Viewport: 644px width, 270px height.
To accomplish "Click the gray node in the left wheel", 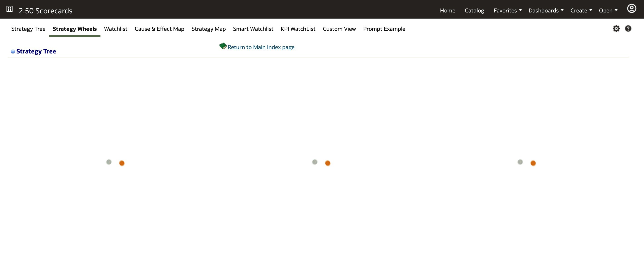I will 109,162.
